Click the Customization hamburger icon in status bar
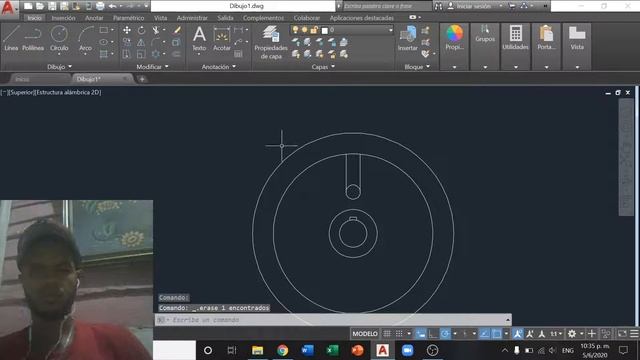The image size is (640, 360). point(634,334)
